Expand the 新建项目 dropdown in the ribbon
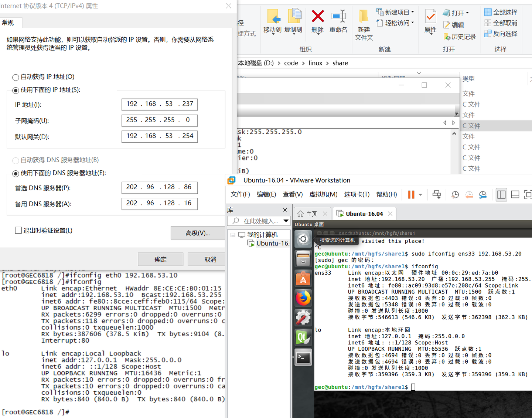The width and height of the screenshot is (532, 418). tap(413, 11)
